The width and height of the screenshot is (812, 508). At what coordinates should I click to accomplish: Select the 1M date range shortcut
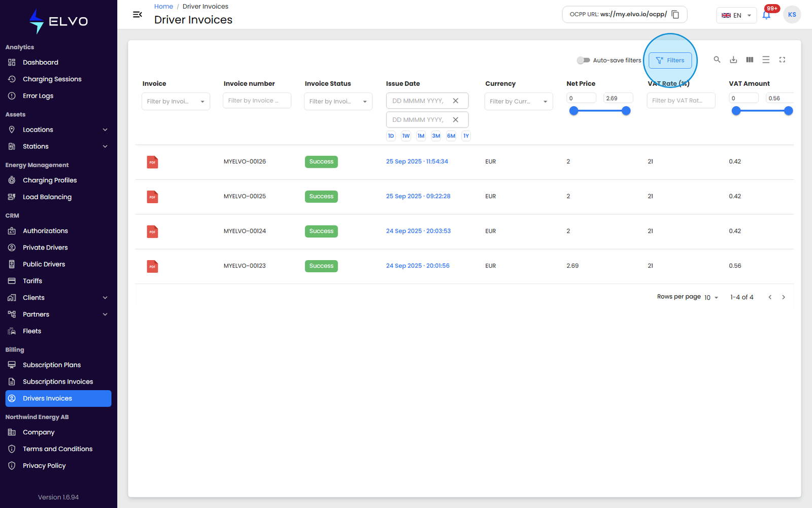tap(421, 136)
